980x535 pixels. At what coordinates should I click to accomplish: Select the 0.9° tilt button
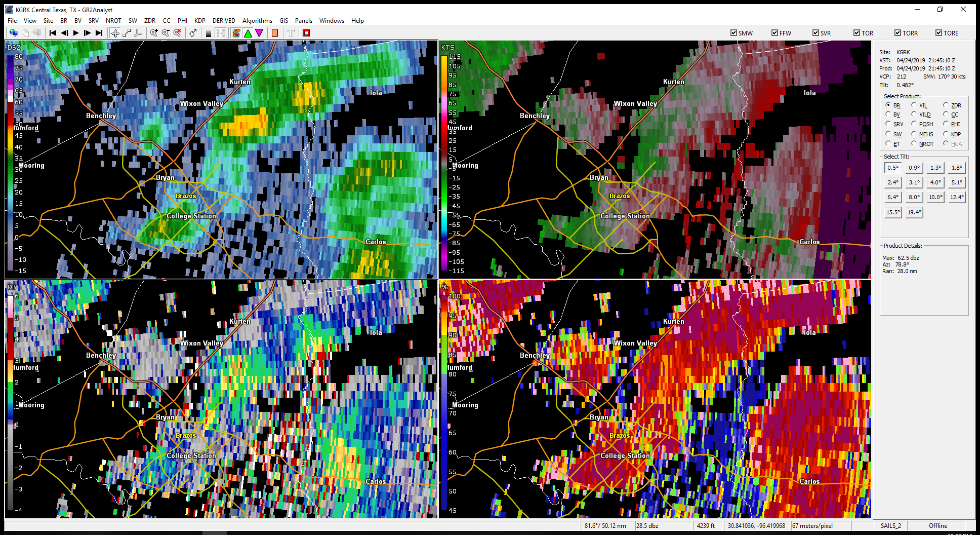click(914, 168)
